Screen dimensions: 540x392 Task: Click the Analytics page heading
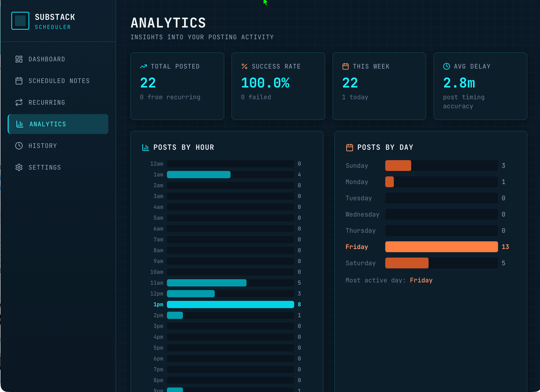tap(168, 23)
